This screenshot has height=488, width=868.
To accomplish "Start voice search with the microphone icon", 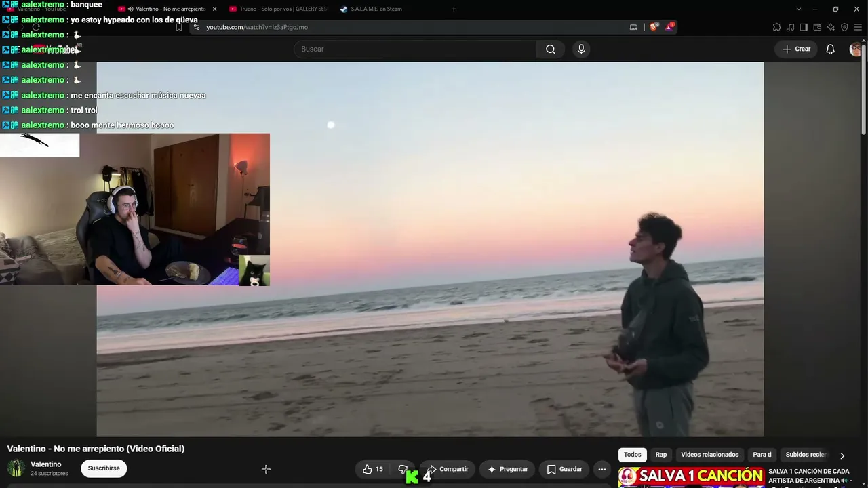I will [x=581, y=49].
